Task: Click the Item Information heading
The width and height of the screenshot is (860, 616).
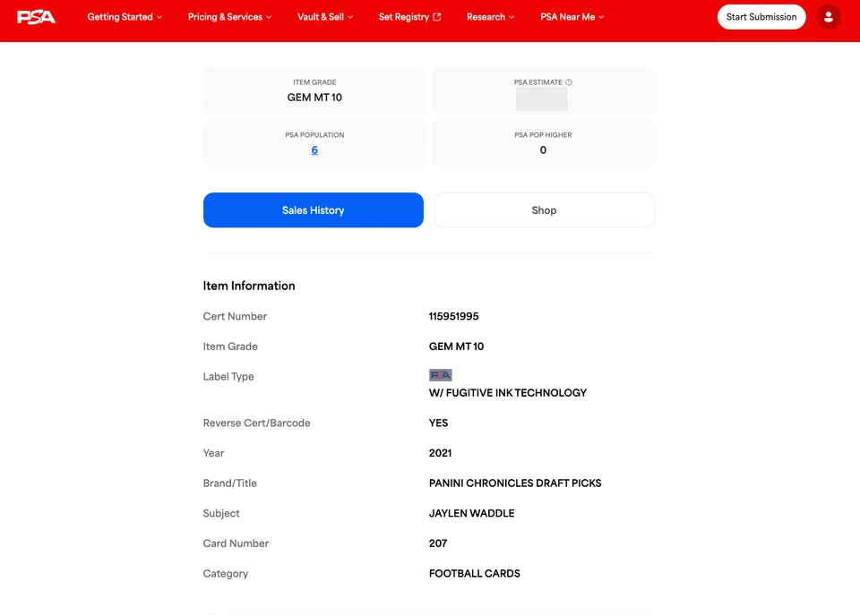Action: tap(249, 286)
